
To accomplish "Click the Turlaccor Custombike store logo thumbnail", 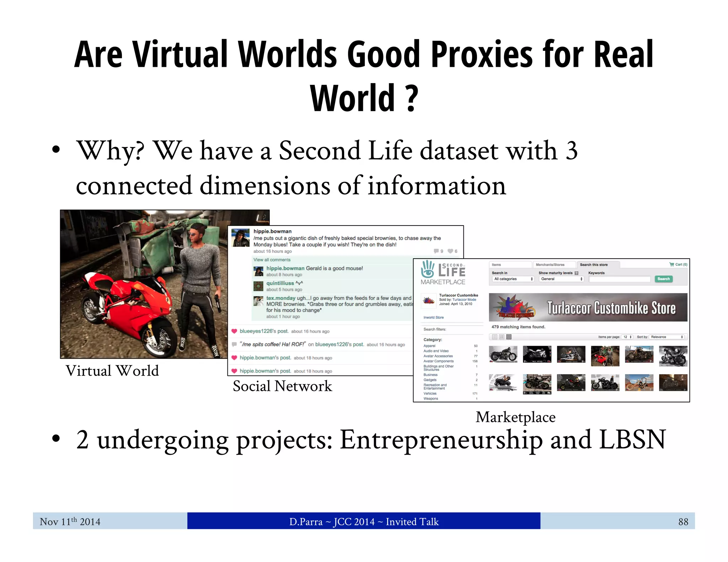I will [429, 300].
